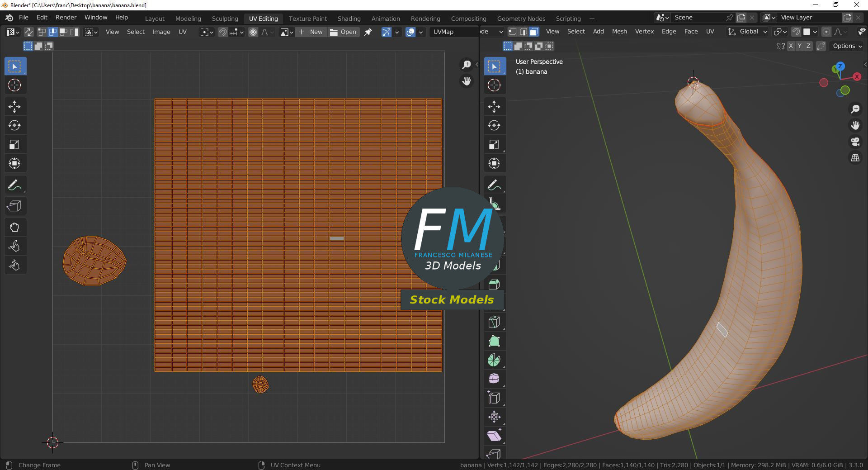Toggle UV sync selection
868x470 pixels.
pyautogui.click(x=28, y=32)
